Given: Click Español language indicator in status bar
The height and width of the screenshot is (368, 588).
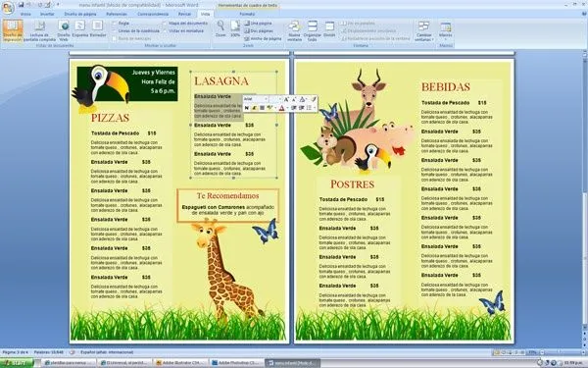Looking at the screenshot, I should pos(107,352).
